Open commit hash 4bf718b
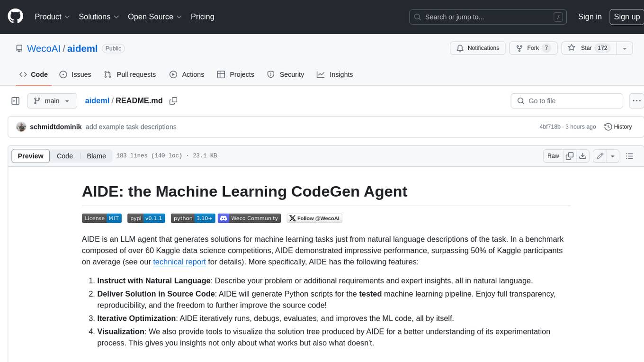644x362 pixels. (x=550, y=127)
